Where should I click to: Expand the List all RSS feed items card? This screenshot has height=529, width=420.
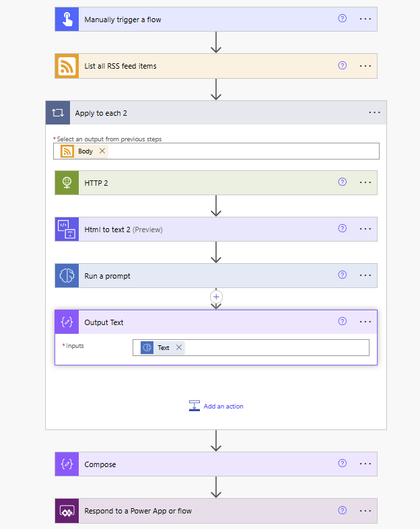pos(216,66)
